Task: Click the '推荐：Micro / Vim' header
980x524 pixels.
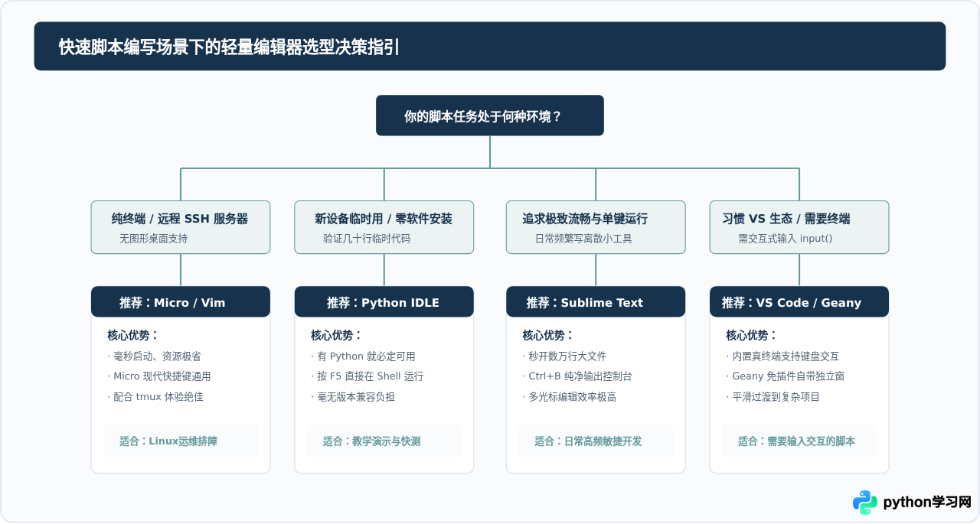Action: click(x=181, y=302)
